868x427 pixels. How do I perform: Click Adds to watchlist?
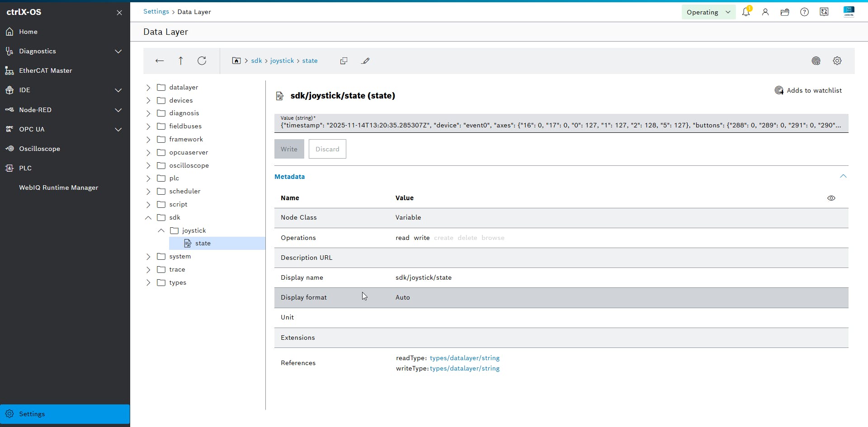click(x=808, y=90)
